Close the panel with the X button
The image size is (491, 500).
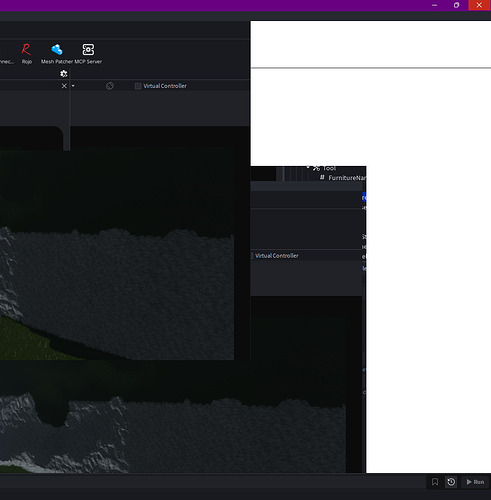click(x=64, y=86)
